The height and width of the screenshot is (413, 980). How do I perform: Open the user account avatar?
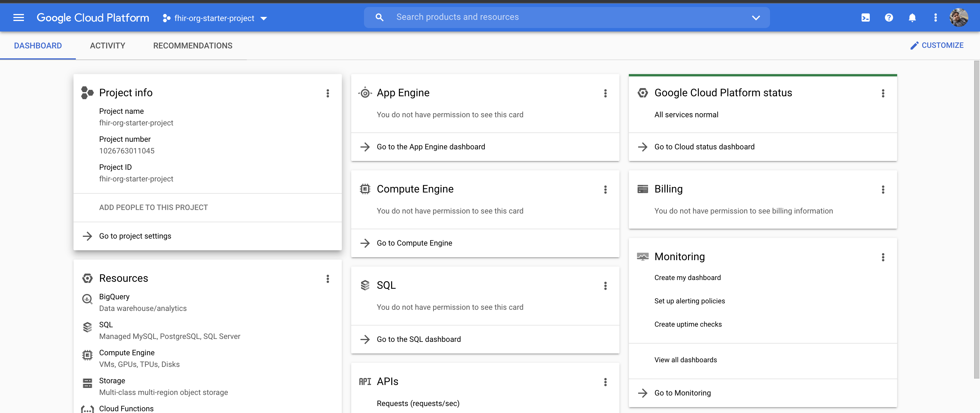[x=959, y=17]
